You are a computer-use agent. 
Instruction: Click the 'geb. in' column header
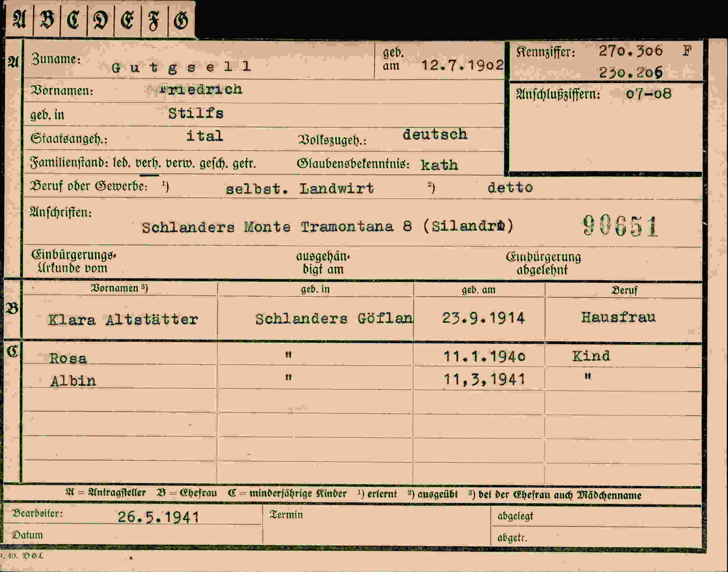315,289
